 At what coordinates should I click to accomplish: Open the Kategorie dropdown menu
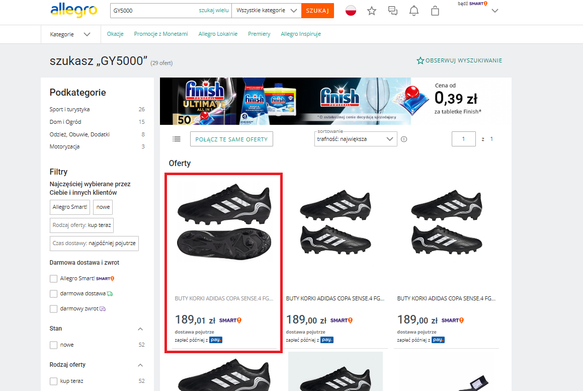pos(70,34)
